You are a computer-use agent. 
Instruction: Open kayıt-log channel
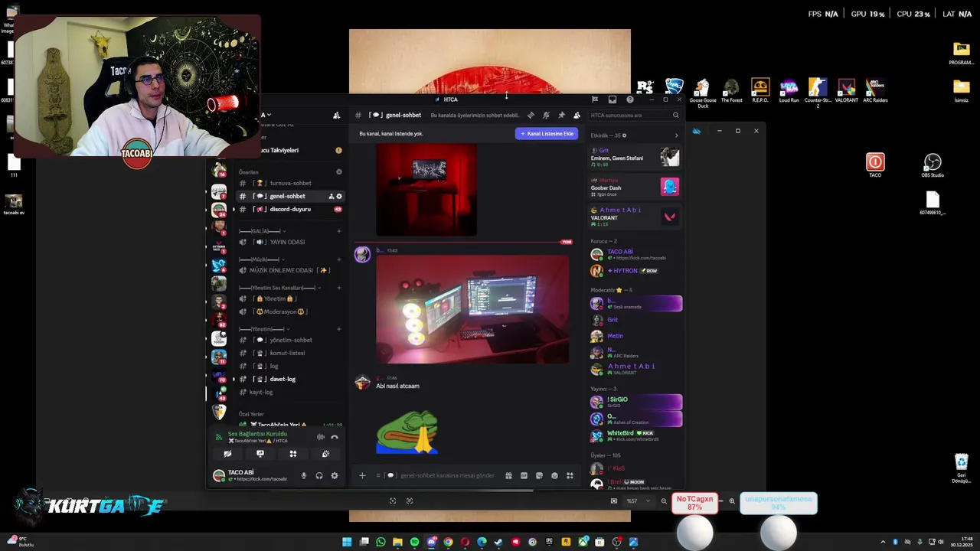tap(290, 392)
